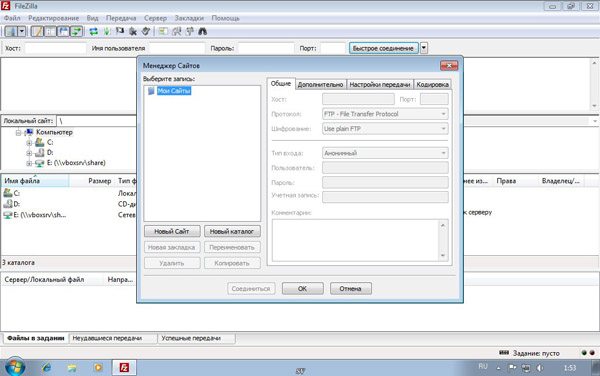The image size is (600, 376).
Task: Click the Новый каталог button
Action: point(232,231)
